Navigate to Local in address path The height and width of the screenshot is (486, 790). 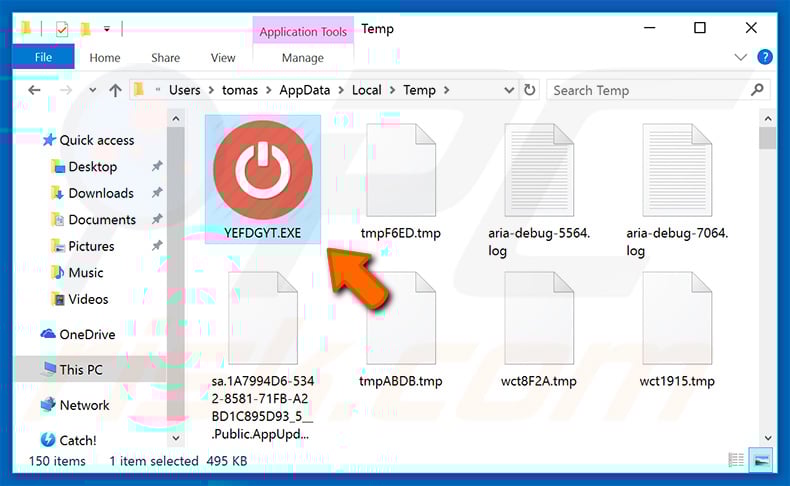[366, 90]
